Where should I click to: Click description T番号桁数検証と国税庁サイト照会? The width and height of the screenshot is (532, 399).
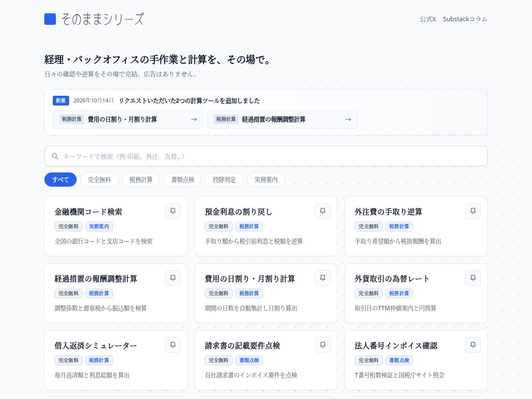click(x=399, y=375)
